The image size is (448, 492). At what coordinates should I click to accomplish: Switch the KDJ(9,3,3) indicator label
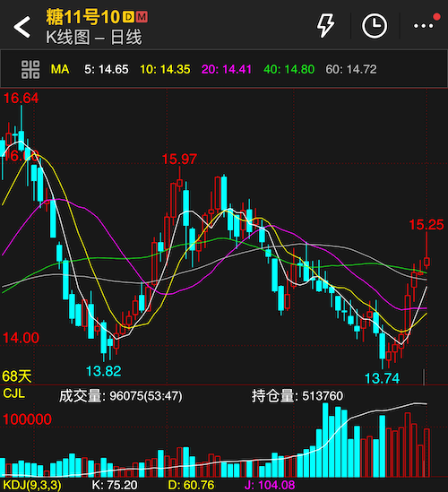[32, 485]
